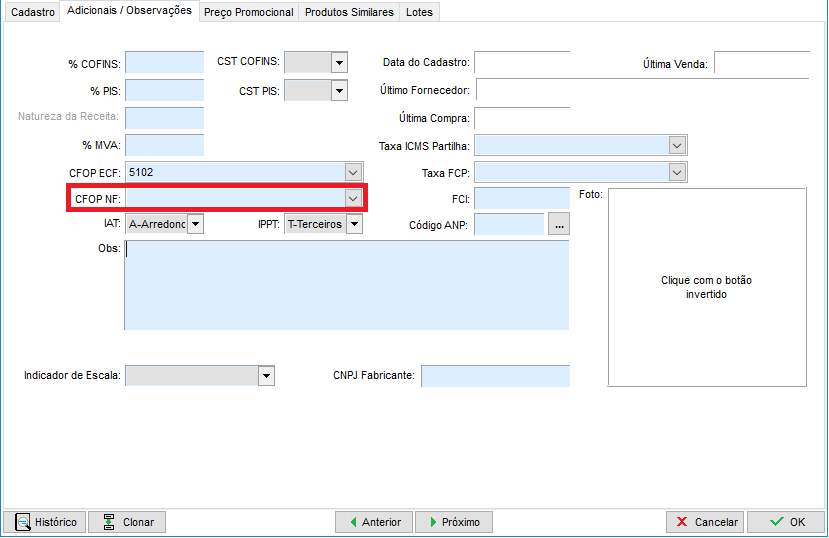Open the Lotes tab

tap(419, 12)
